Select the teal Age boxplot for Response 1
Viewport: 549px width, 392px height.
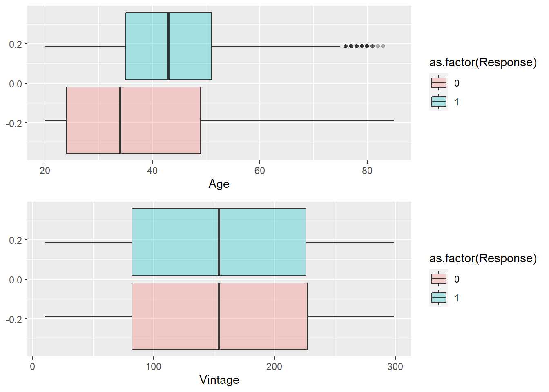coord(168,46)
